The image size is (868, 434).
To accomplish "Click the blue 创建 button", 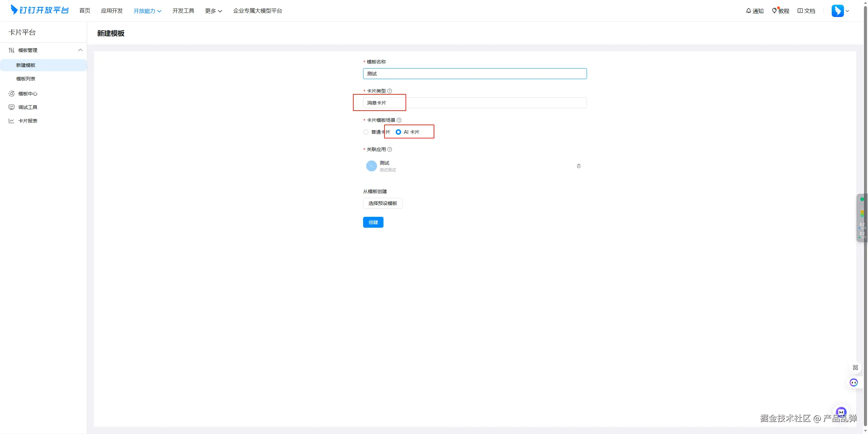I will 373,222.
